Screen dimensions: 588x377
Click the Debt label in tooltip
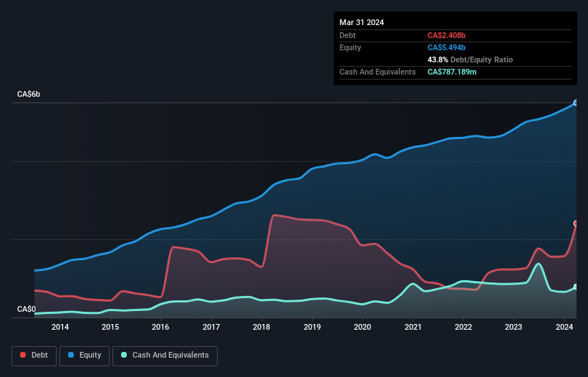347,35
